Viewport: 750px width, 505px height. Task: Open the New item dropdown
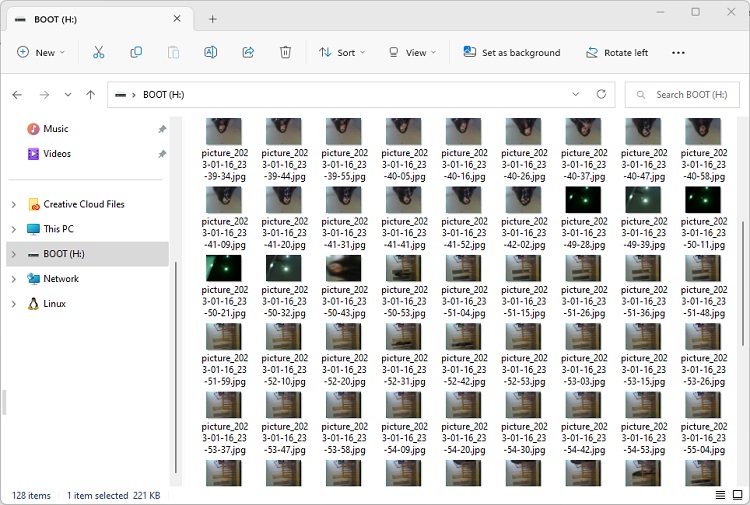click(x=40, y=52)
